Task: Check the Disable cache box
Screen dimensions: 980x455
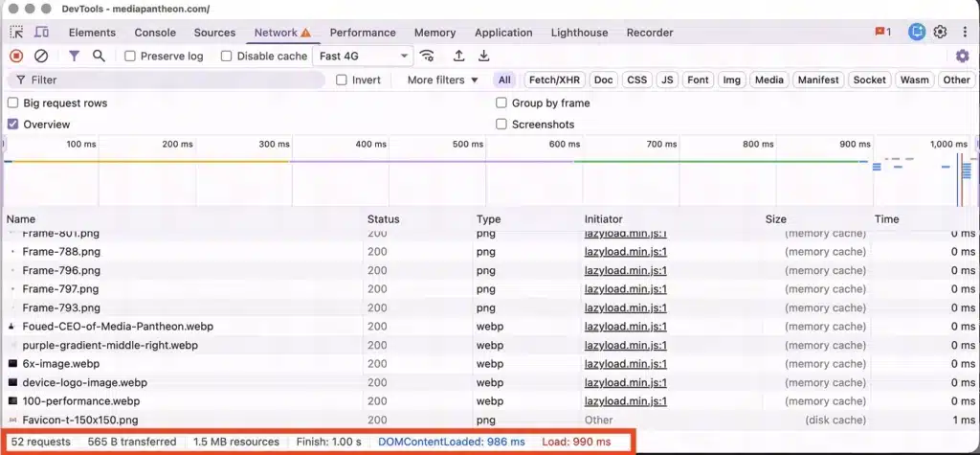Action: pyautogui.click(x=226, y=57)
